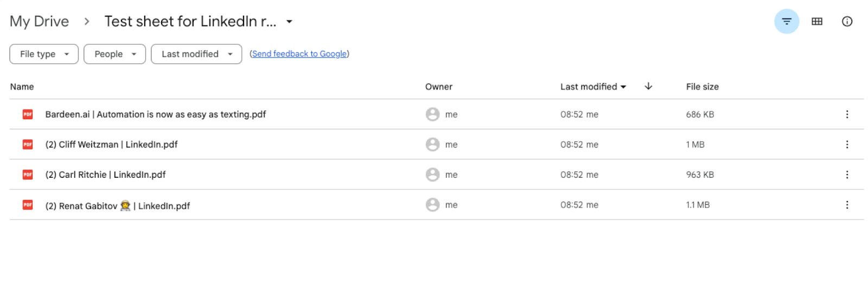Click PDF icon of Carl Ritchie file

28,175
